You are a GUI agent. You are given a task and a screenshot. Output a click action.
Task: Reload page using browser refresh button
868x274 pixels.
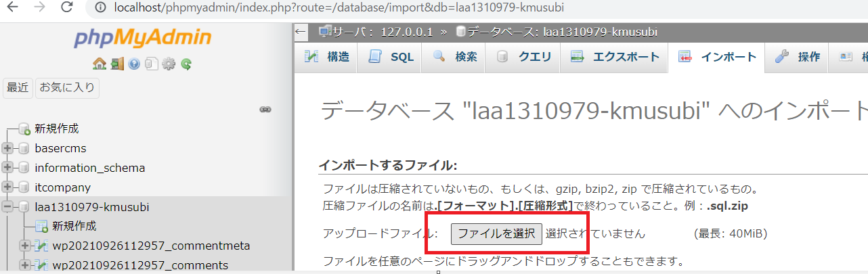[66, 7]
